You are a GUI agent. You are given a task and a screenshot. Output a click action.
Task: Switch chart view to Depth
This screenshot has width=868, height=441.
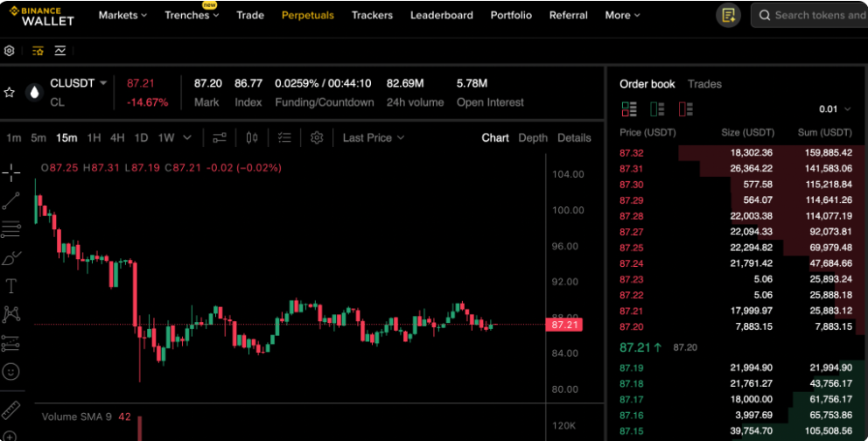[533, 137]
